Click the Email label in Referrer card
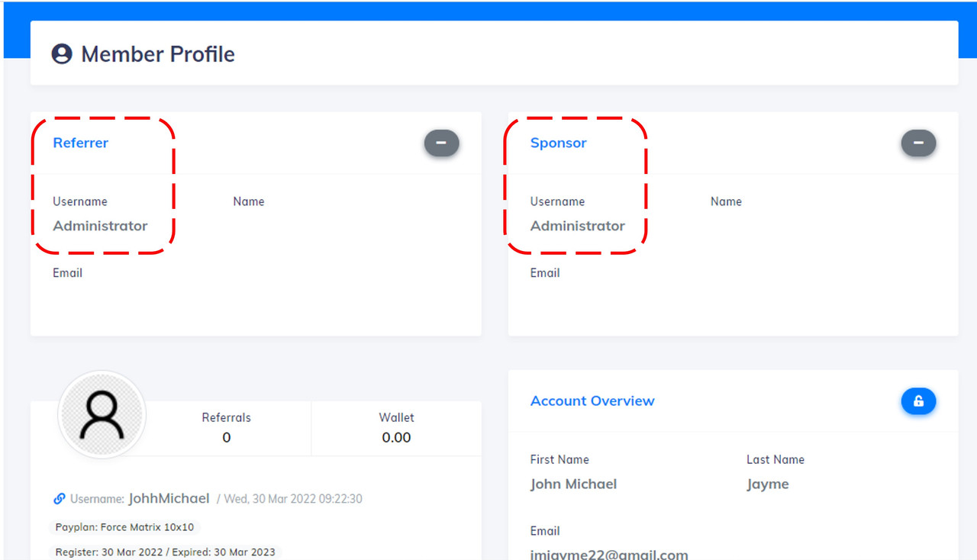The width and height of the screenshot is (977, 560). pyautogui.click(x=67, y=272)
